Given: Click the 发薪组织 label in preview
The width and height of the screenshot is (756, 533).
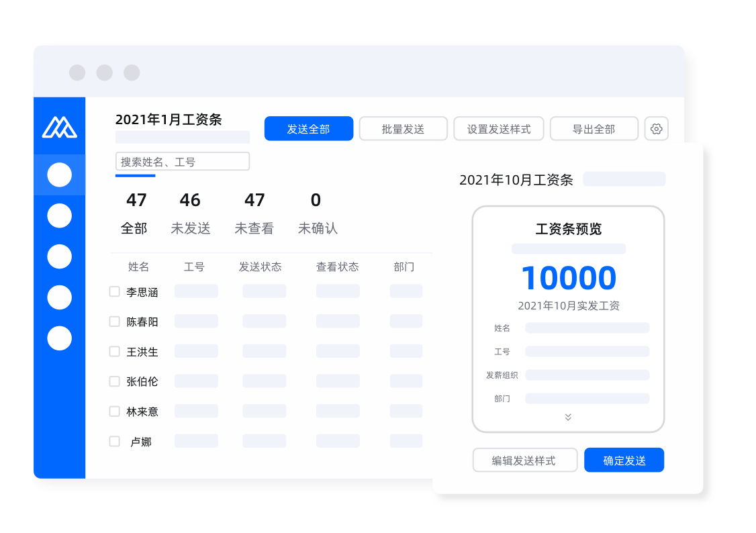Looking at the screenshot, I should [x=502, y=375].
